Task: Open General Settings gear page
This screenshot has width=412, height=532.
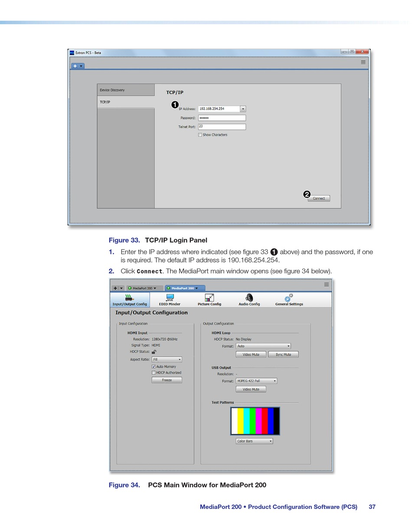Action: pos(289,300)
